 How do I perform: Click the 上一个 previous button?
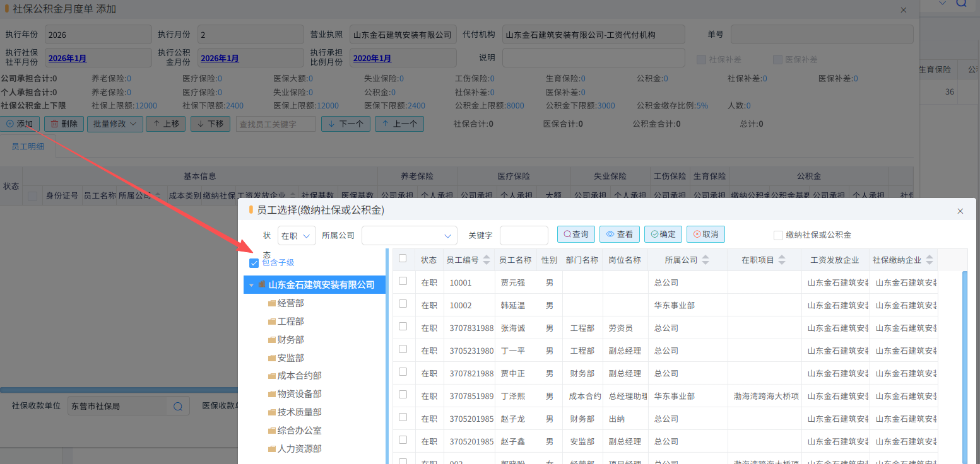[399, 124]
